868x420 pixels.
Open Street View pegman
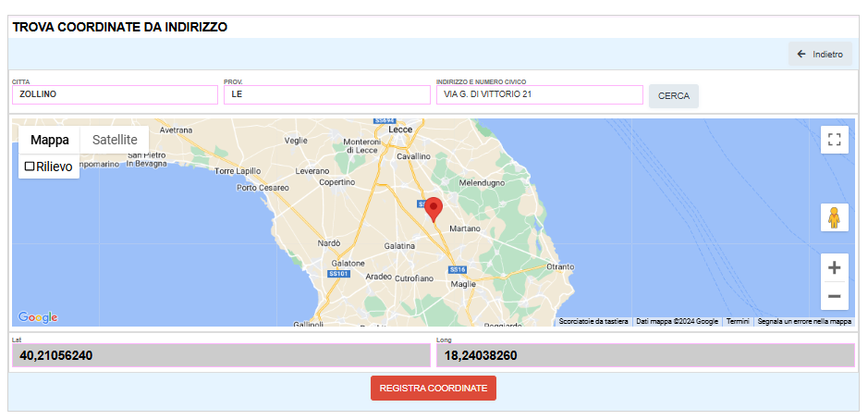[834, 217]
